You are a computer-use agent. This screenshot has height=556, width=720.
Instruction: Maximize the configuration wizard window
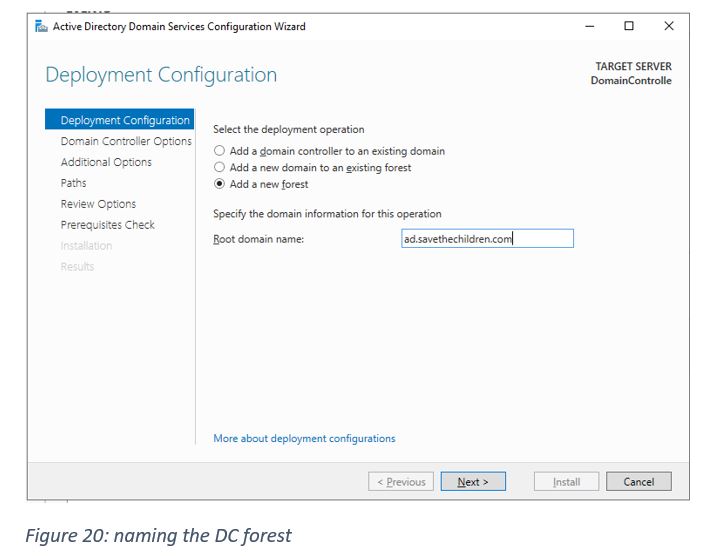(629, 26)
